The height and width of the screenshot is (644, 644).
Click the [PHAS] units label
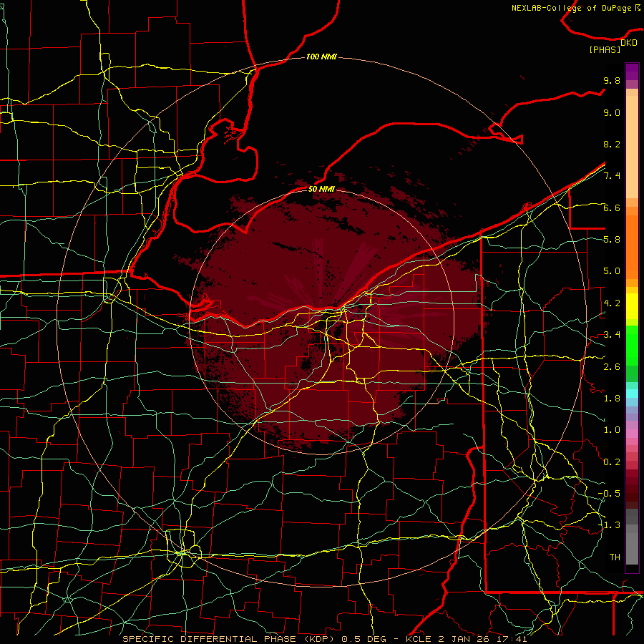605,50
